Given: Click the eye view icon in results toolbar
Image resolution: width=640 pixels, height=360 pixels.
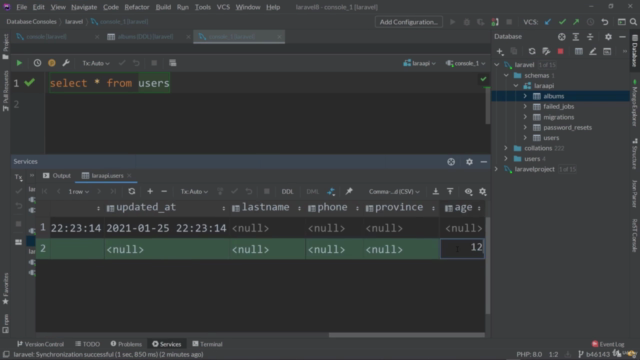Looking at the screenshot, I should tap(468, 191).
